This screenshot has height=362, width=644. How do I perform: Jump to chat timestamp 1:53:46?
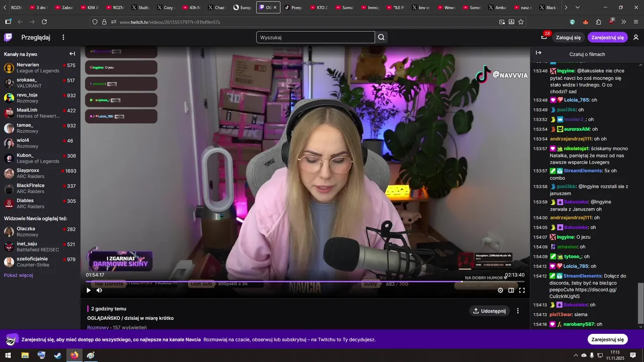(540, 71)
